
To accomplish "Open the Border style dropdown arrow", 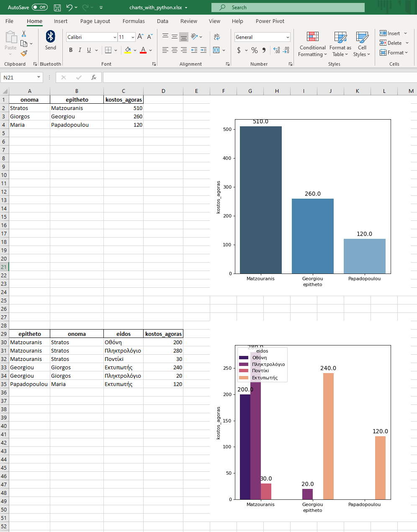I will click(x=115, y=50).
